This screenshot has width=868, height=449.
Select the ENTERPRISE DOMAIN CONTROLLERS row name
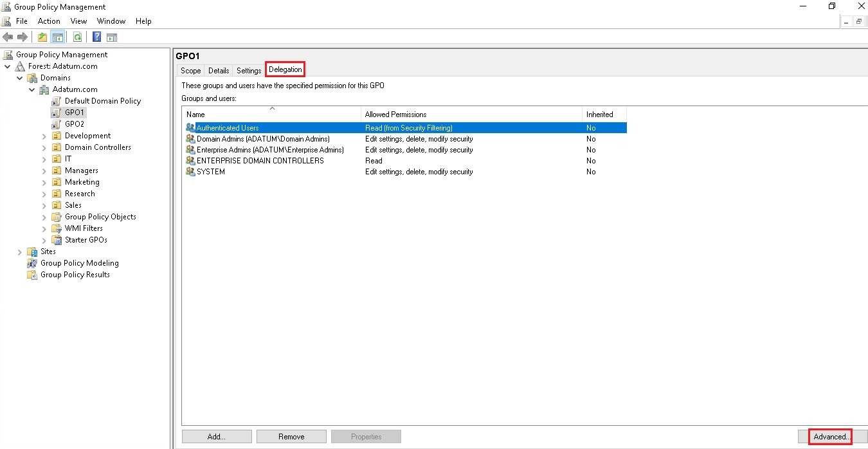point(260,161)
